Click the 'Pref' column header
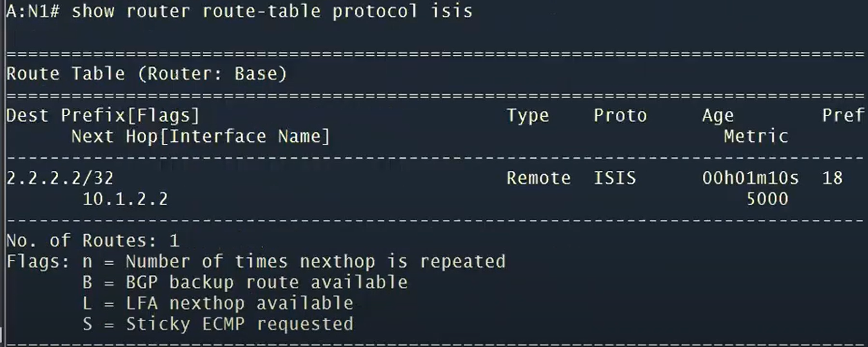 click(x=842, y=115)
